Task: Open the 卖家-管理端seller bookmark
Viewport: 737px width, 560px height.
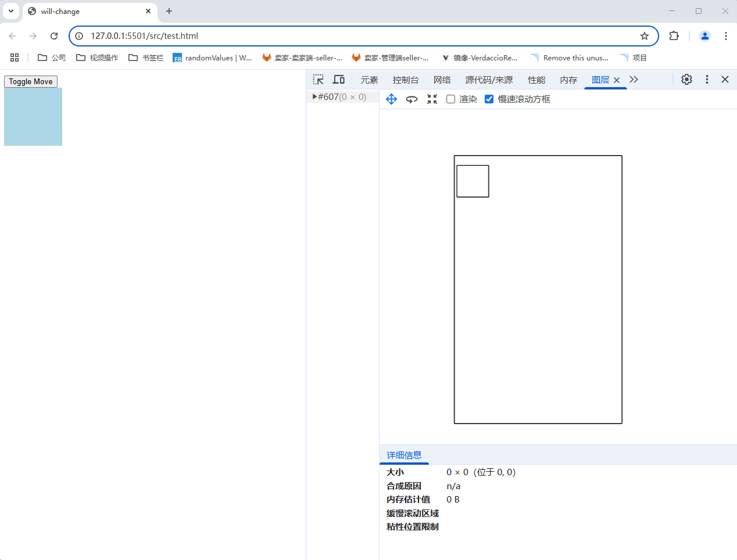Action: pos(391,58)
